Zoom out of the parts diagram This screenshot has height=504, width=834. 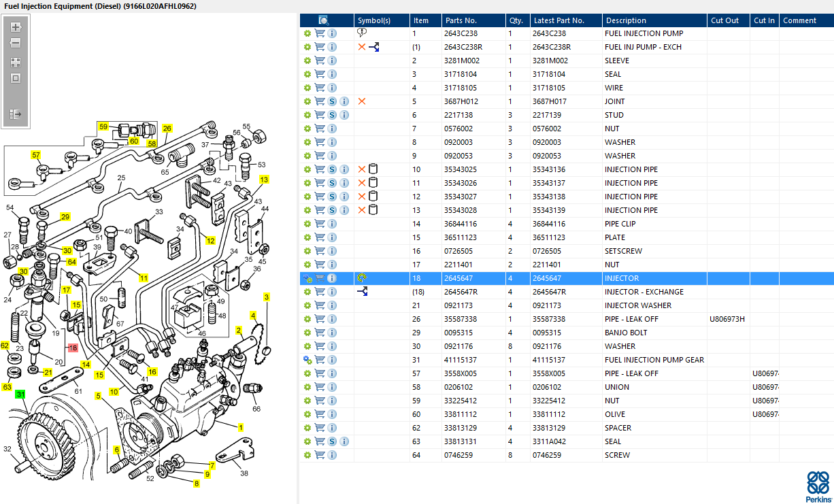[16, 43]
